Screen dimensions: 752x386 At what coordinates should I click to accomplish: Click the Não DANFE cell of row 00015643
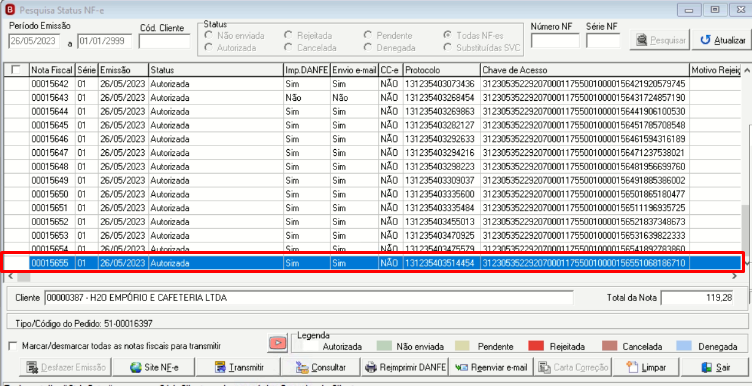click(306, 98)
